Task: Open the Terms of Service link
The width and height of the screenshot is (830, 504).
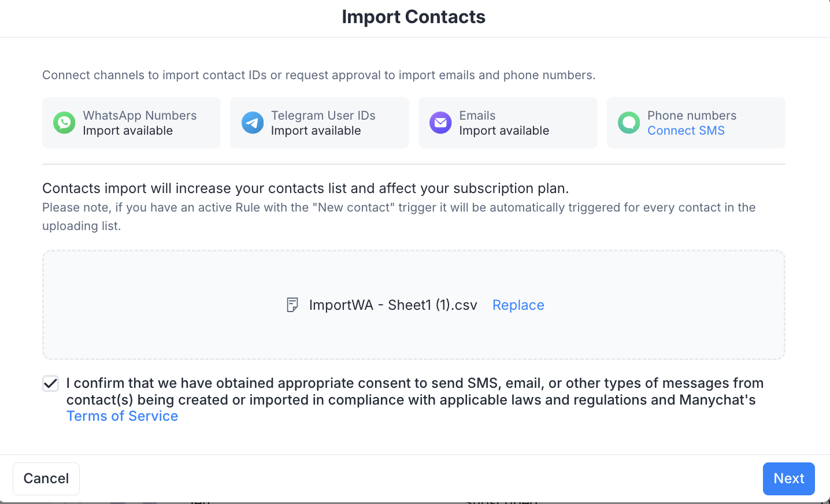Action: tap(122, 416)
